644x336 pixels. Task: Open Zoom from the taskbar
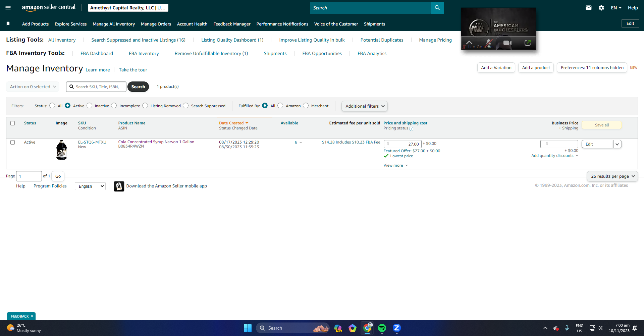[x=397, y=328]
